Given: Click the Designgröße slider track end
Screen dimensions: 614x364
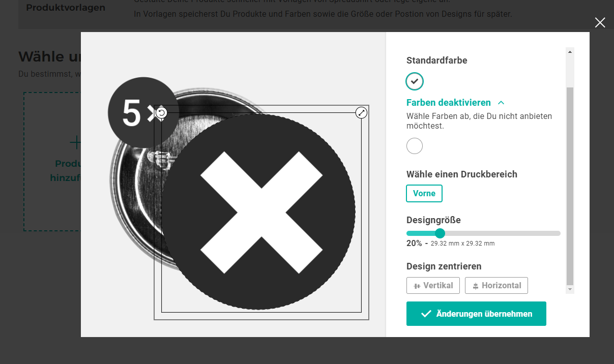Looking at the screenshot, I should click(559, 233).
